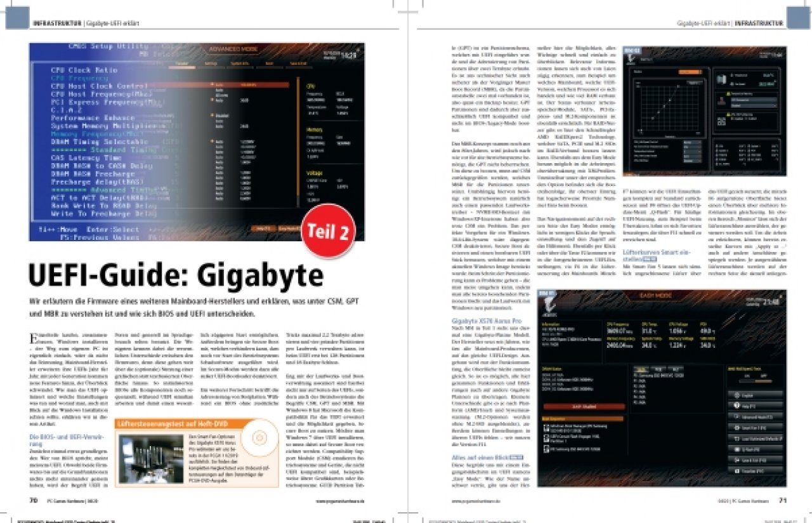812x523 pixels.
Task: Open the Save & Exit tab in Advanced Mode
Action: (x=298, y=63)
